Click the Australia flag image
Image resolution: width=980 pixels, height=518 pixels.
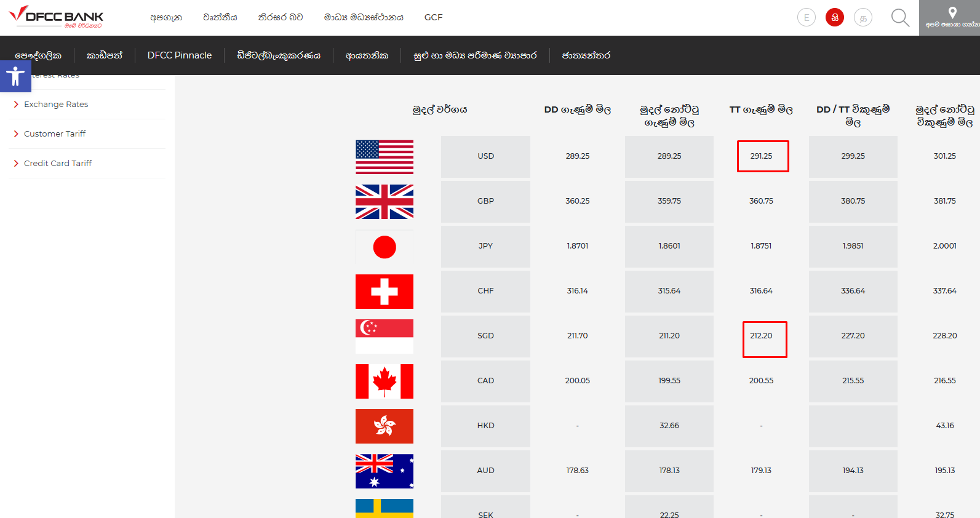pos(384,471)
